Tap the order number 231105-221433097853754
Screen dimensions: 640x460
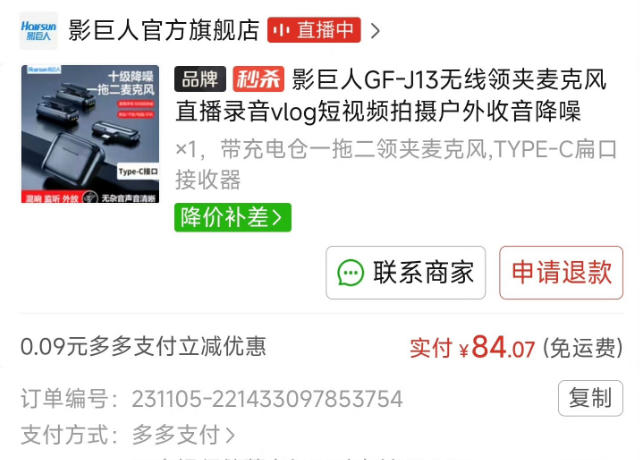pos(267,399)
